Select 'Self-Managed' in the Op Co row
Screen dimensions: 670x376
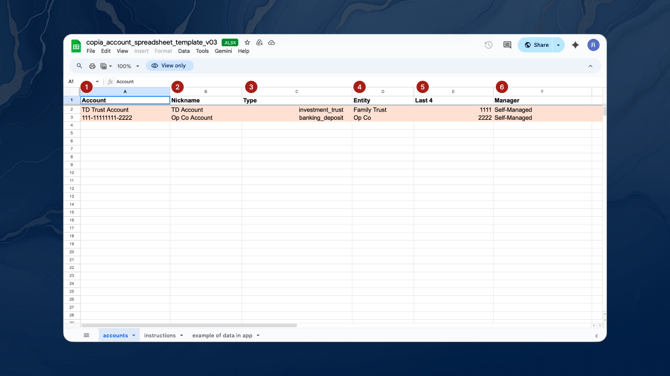pyautogui.click(x=542, y=118)
